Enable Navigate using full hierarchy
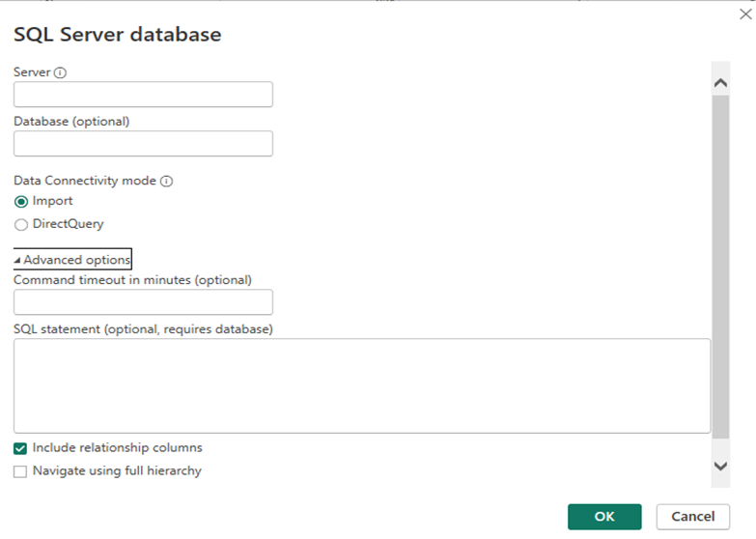Image resolution: width=756 pixels, height=539 pixels. [20, 471]
